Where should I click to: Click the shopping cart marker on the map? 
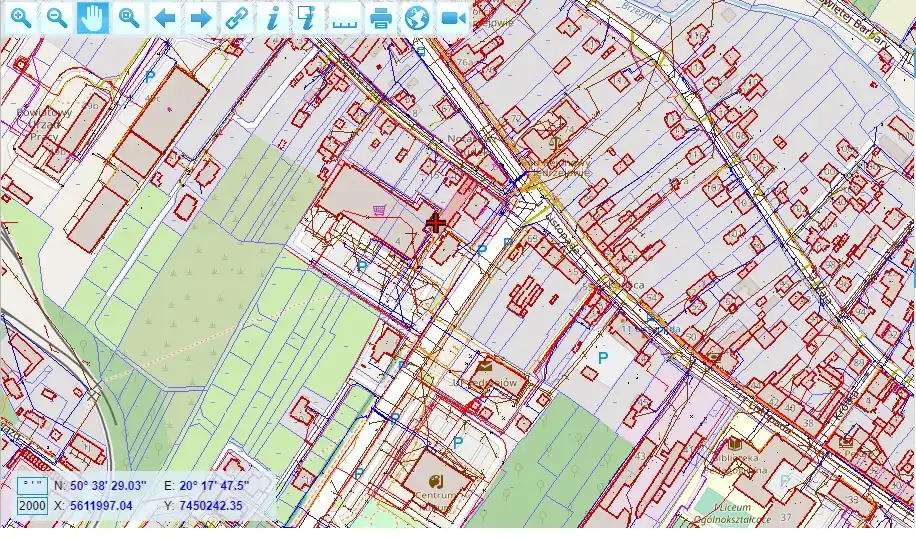click(379, 209)
